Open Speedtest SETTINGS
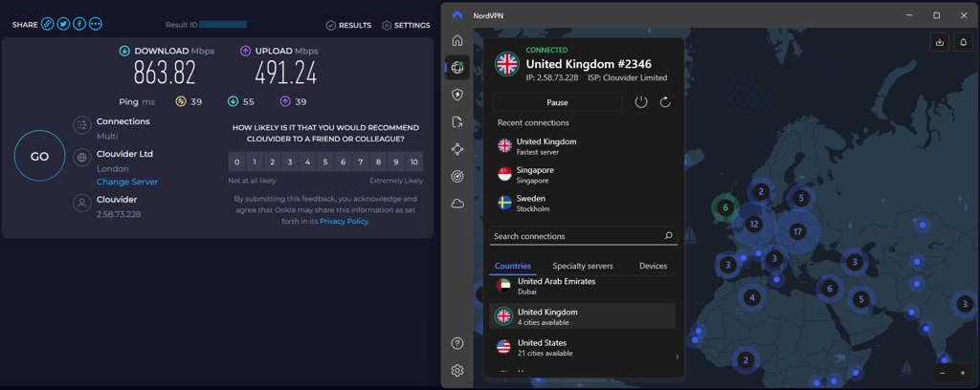The width and height of the screenshot is (980, 390). tap(406, 26)
